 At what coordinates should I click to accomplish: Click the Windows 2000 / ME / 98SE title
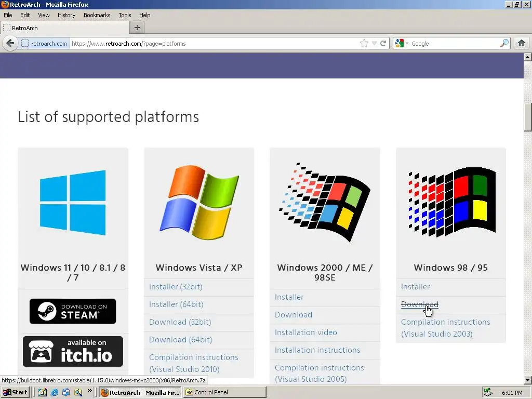click(x=325, y=272)
